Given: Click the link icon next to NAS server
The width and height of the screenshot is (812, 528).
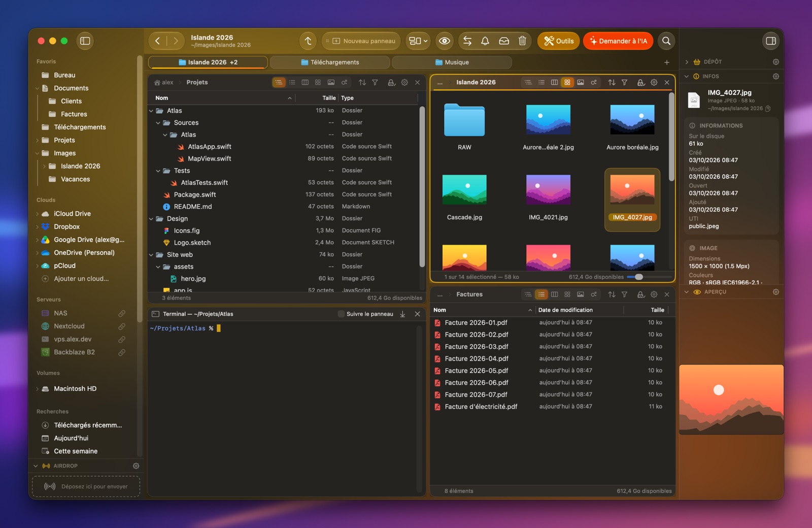Looking at the screenshot, I should point(122,313).
